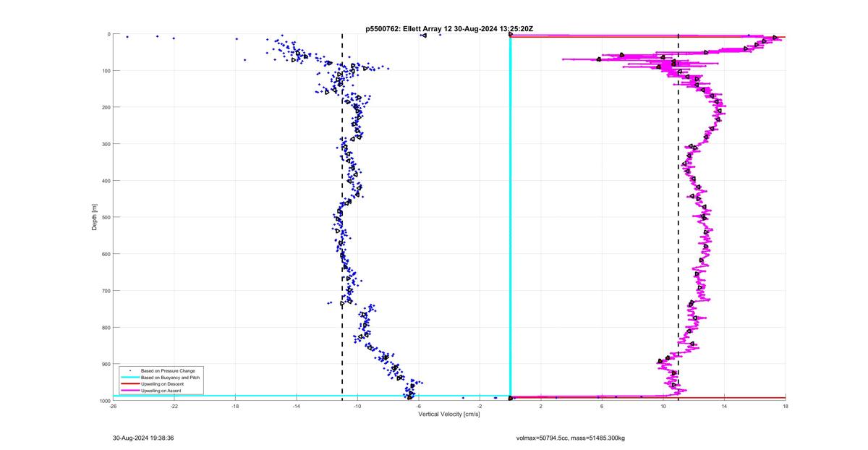Click the x-axis tick label '-22'
Screen dimensions: 868x450
(x=174, y=406)
